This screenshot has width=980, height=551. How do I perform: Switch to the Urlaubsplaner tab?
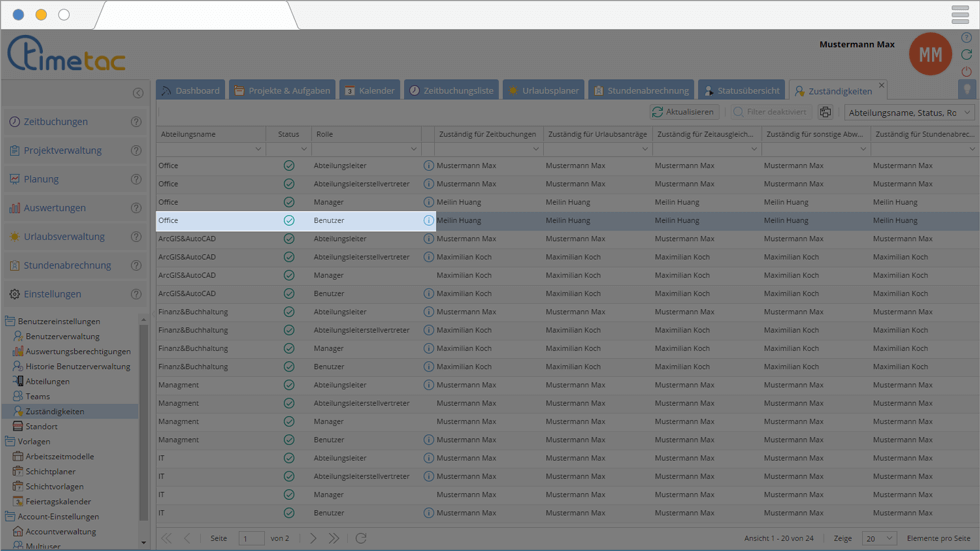544,90
